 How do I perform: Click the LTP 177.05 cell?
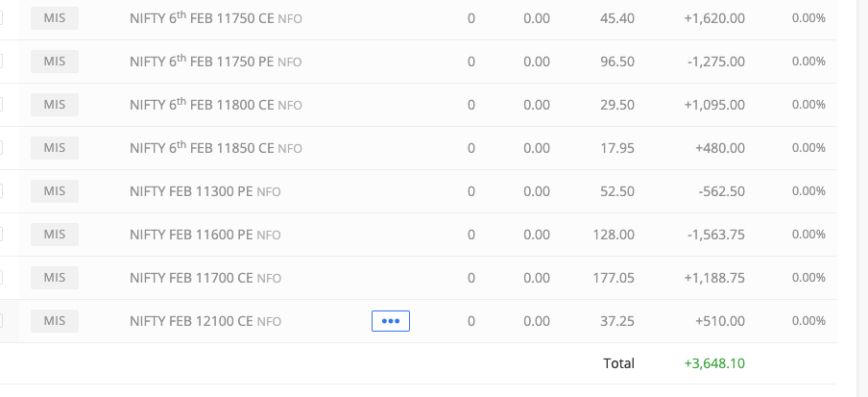pyautogui.click(x=617, y=278)
